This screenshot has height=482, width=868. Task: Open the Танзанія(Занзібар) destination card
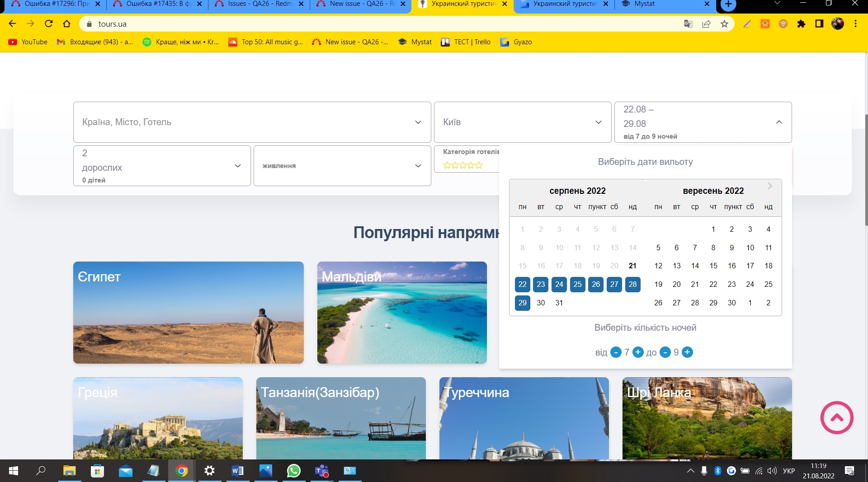(x=341, y=418)
